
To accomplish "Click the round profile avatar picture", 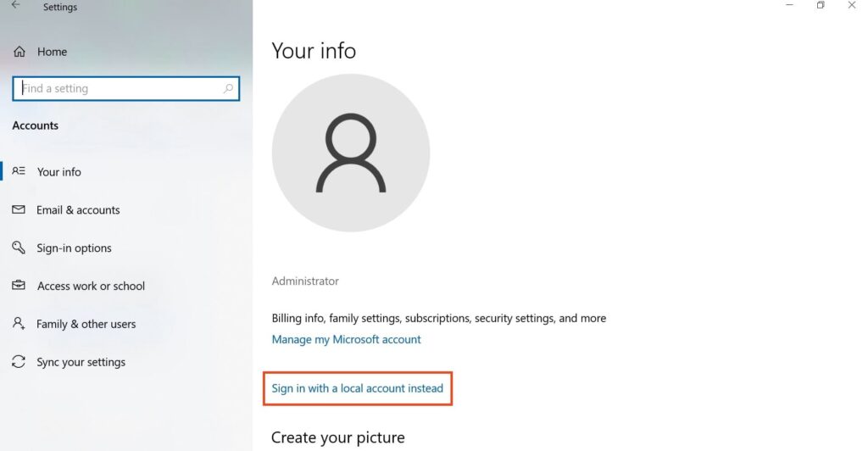I will pyautogui.click(x=350, y=153).
